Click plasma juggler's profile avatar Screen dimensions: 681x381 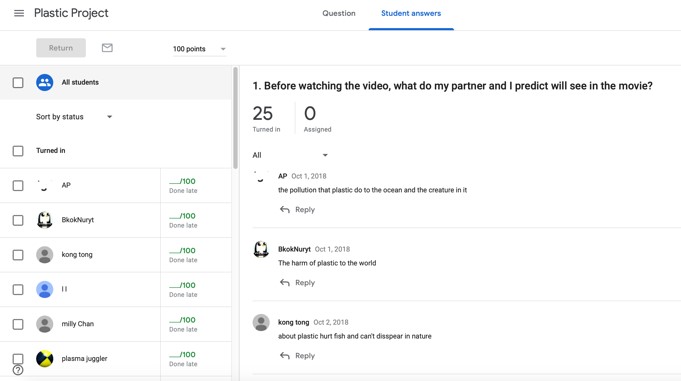click(x=45, y=358)
